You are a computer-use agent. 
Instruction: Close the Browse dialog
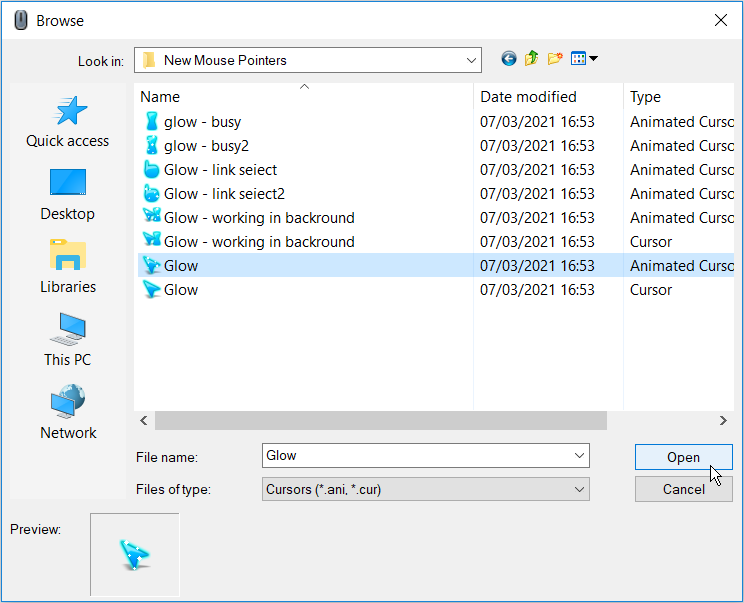point(721,20)
